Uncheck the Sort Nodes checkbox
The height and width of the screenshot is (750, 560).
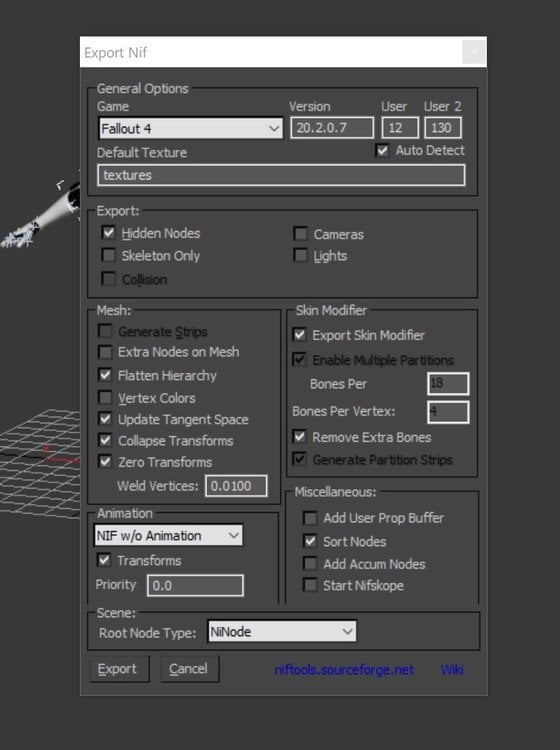[310, 541]
